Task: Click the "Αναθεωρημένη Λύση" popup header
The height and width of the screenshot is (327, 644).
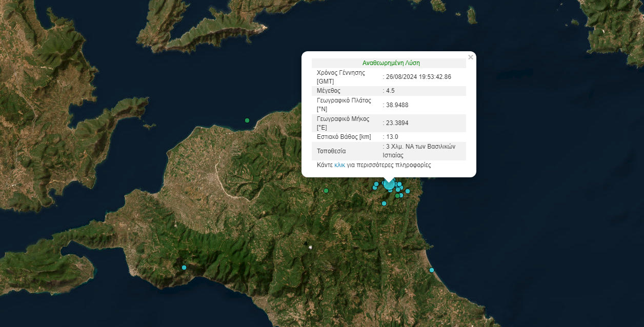Action: tap(391, 63)
